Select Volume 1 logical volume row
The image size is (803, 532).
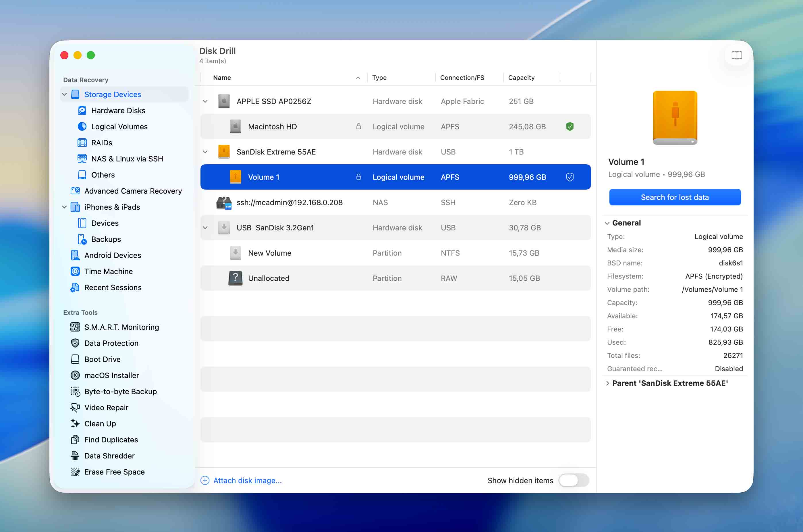coord(395,177)
